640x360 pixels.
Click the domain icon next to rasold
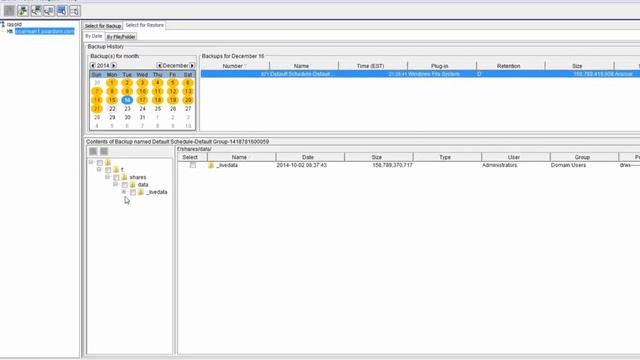click(x=2, y=24)
